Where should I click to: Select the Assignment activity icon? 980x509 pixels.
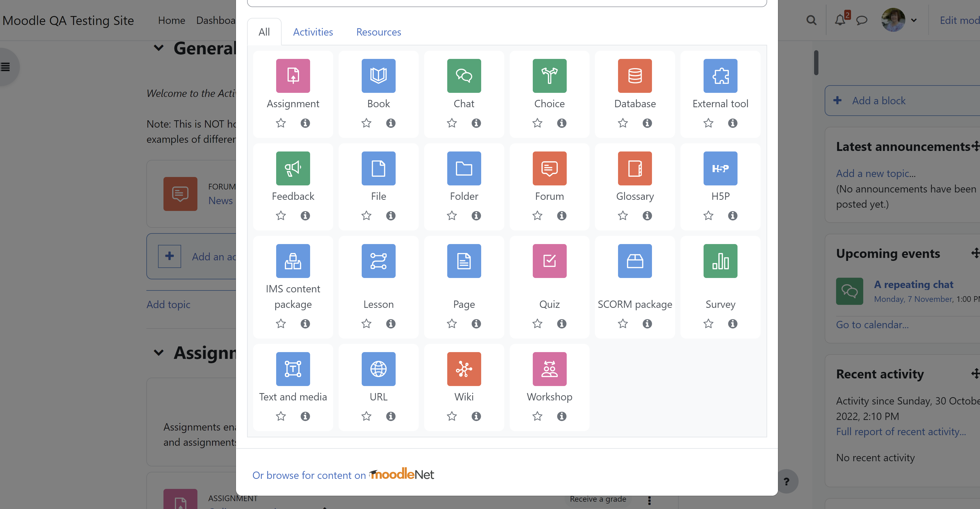(x=293, y=76)
